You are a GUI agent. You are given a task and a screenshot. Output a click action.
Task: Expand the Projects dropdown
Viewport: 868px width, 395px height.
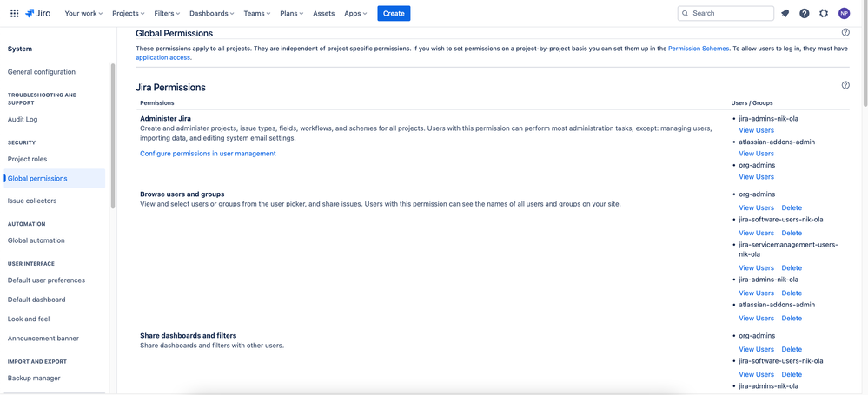(129, 13)
